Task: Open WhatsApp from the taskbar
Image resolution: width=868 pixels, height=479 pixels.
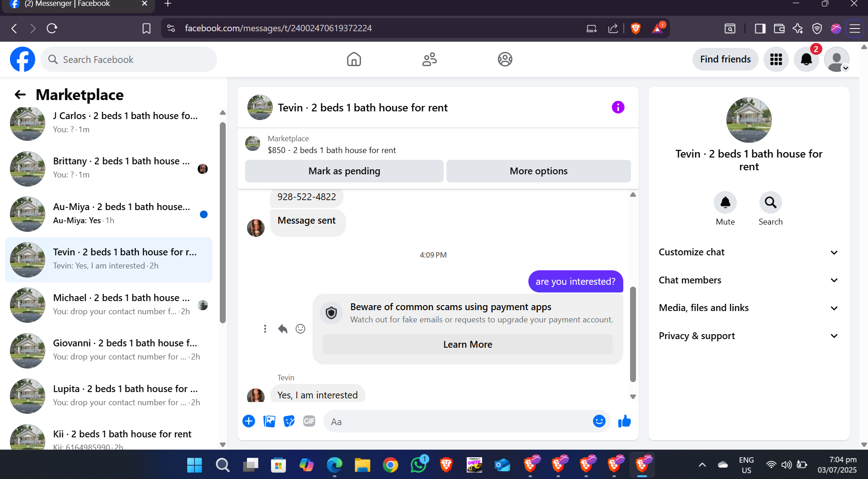Action: click(x=418, y=465)
